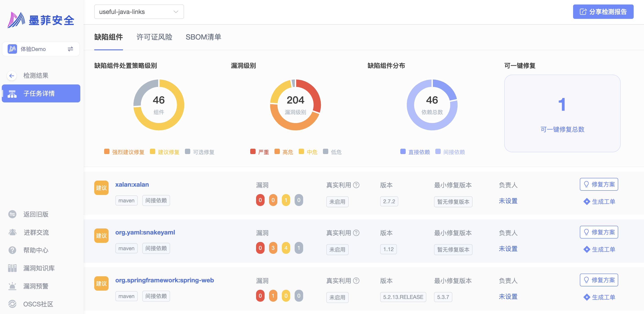
Task: Click the 帮助中心 question mark icon
Action: point(12,250)
